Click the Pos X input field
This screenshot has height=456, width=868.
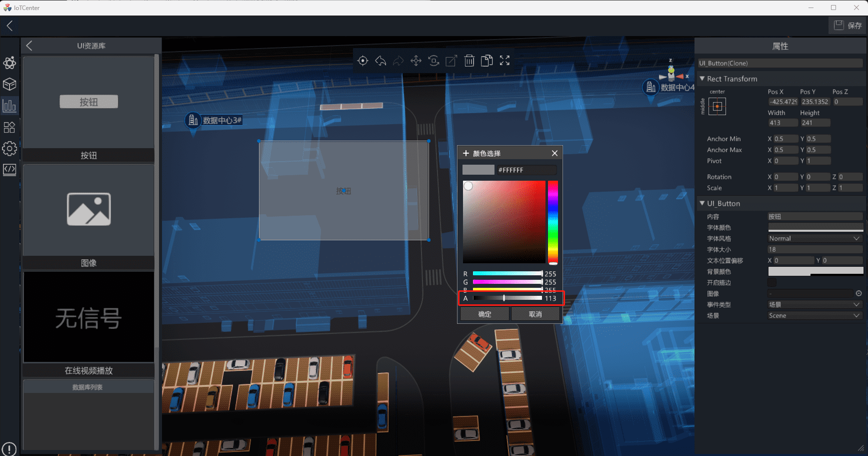(x=783, y=102)
